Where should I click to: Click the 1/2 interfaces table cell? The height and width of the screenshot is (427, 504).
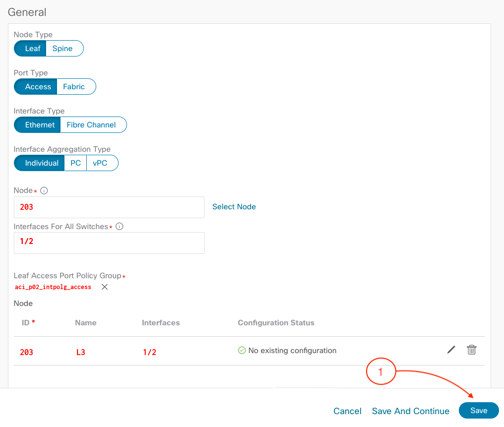tap(149, 353)
